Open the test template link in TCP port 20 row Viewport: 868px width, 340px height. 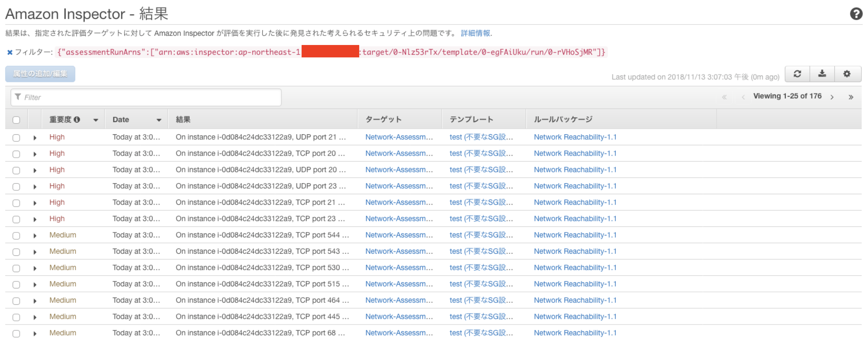[x=481, y=153]
